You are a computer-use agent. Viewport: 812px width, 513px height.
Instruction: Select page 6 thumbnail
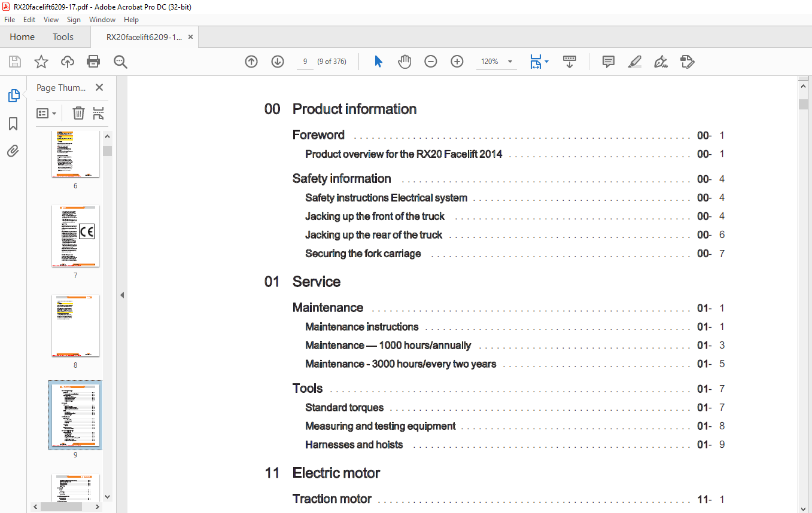coord(75,154)
